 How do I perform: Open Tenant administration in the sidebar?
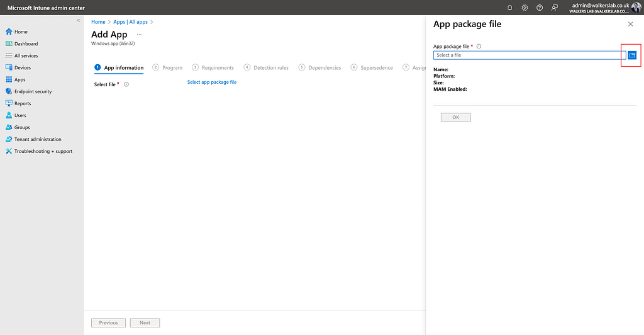(38, 140)
